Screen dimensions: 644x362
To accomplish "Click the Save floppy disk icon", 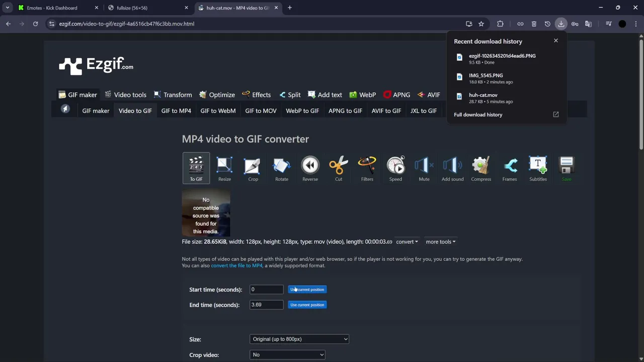I will point(567,168).
